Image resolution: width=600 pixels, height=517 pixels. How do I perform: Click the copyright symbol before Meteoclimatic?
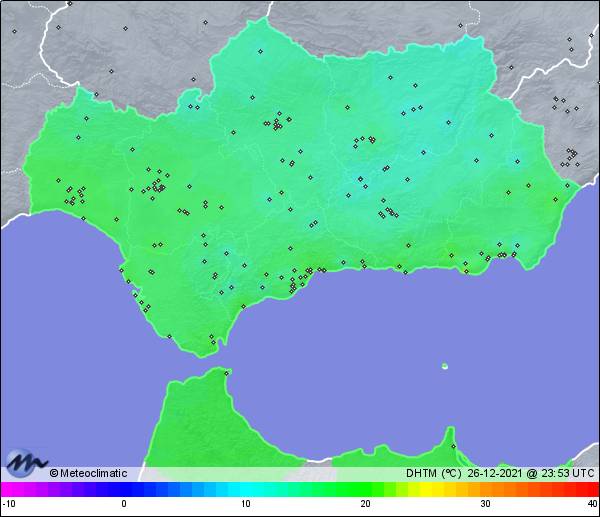click(54, 474)
